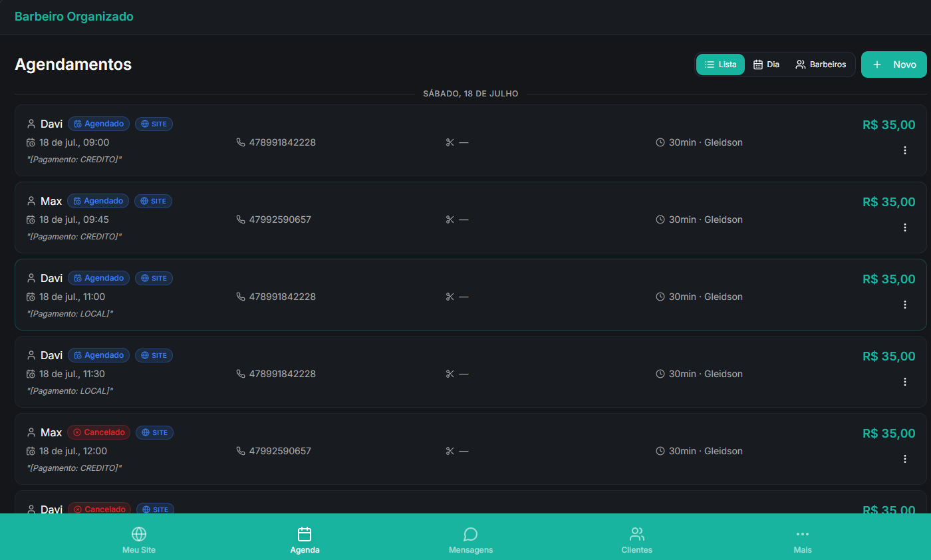
Task: Click R$ 35,00 price on Davi 09:00
Action: (888, 124)
